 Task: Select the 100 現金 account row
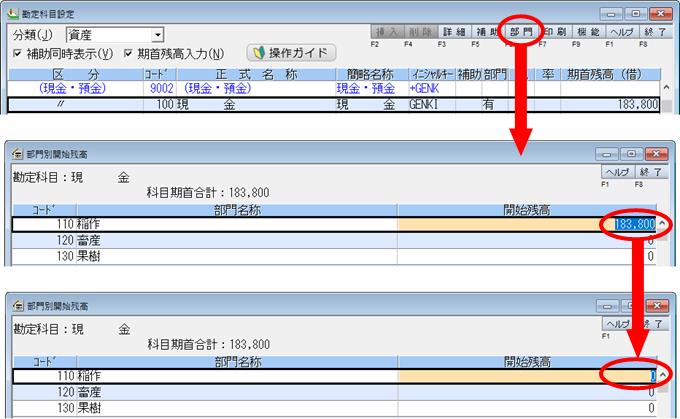tap(334, 105)
